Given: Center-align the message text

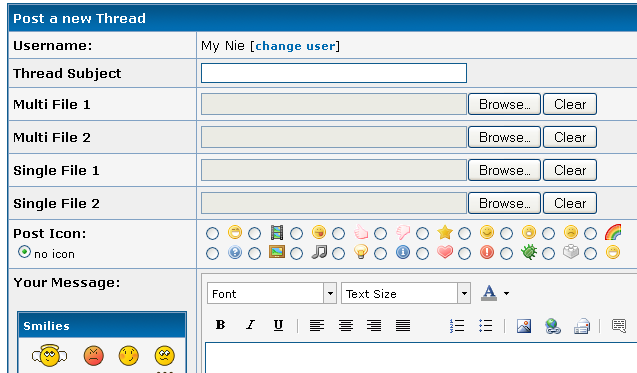Looking at the screenshot, I should point(346,325).
